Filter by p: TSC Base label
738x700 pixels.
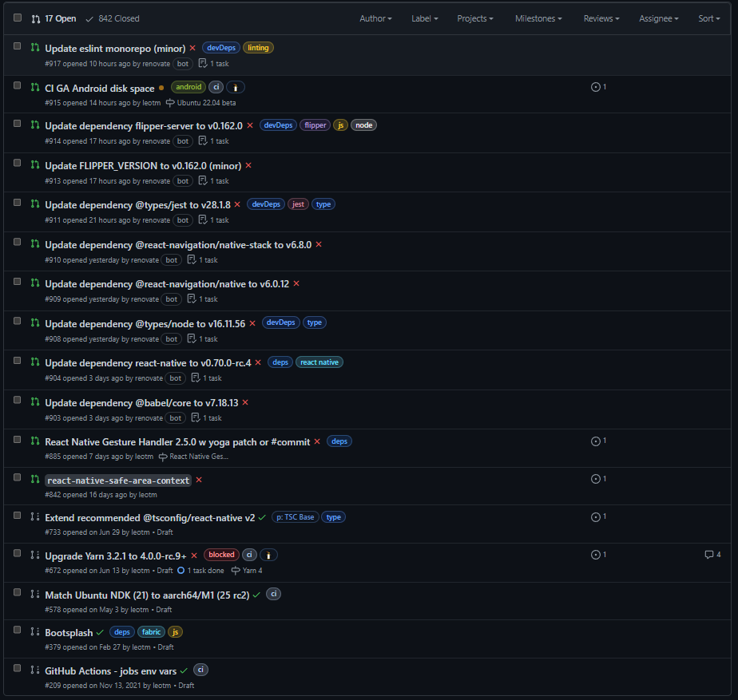coord(295,517)
